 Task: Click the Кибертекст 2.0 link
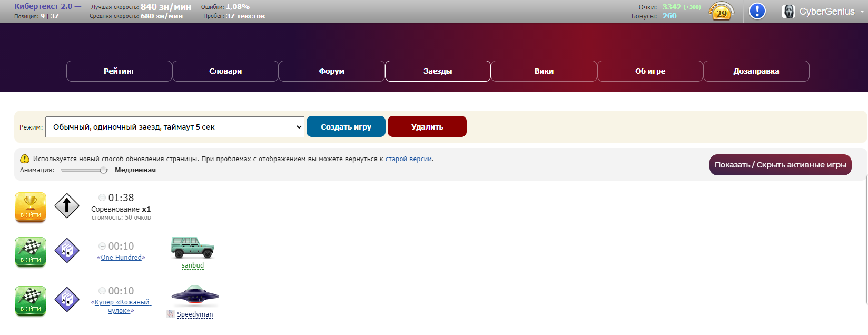pyautogui.click(x=43, y=6)
